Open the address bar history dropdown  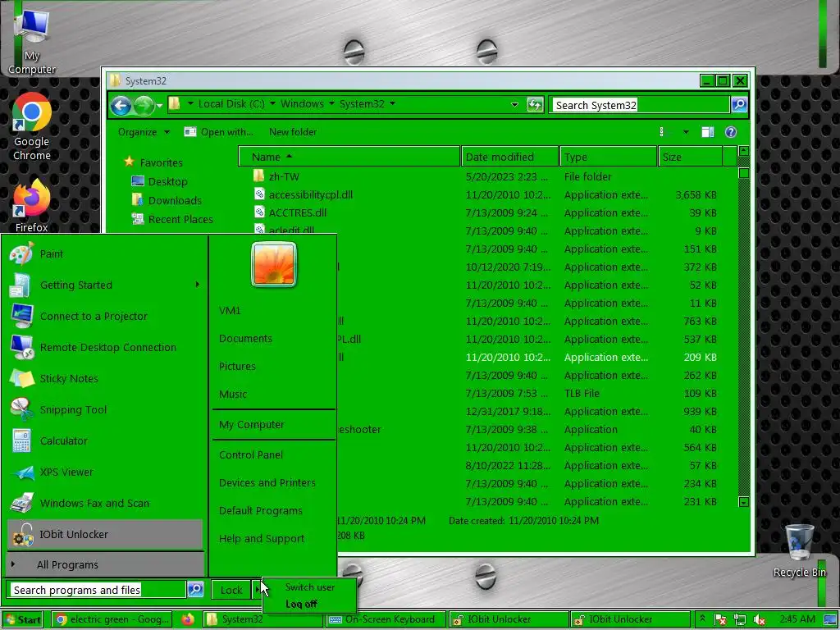[515, 104]
